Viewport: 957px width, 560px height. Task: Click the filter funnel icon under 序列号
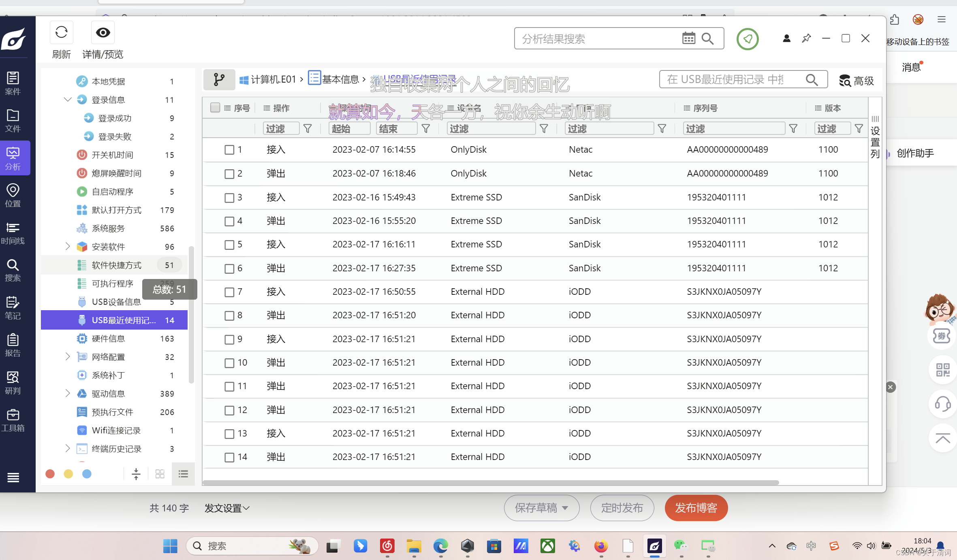pyautogui.click(x=793, y=129)
